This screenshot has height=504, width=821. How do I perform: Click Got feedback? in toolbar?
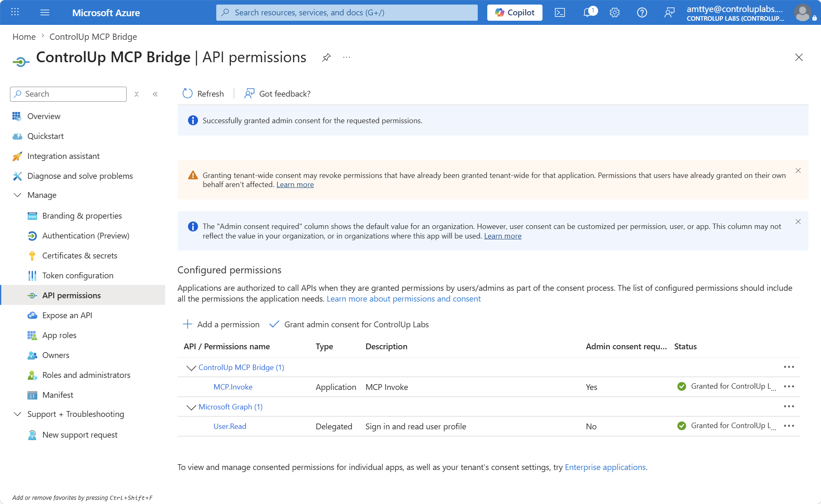click(x=277, y=94)
